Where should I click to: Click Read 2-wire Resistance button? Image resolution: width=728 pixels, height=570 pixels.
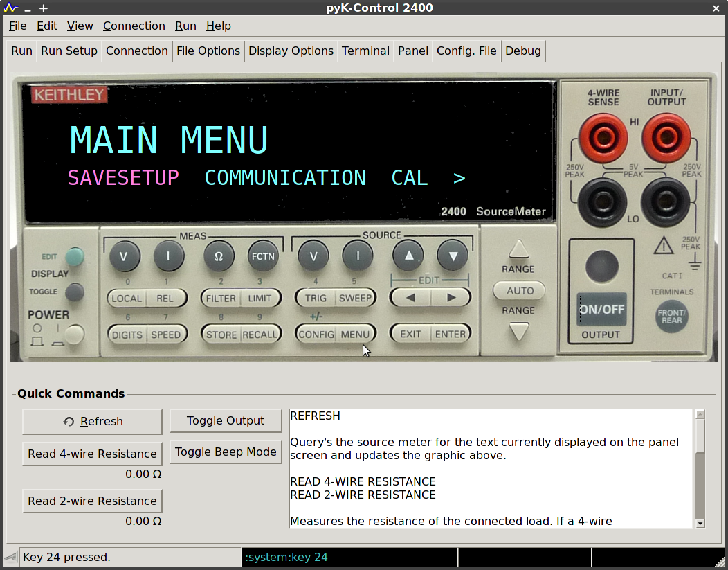point(93,501)
